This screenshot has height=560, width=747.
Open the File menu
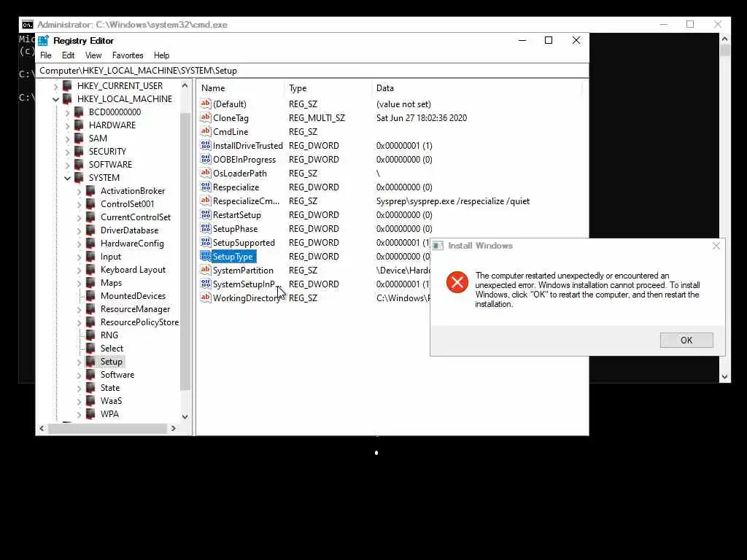[46, 55]
